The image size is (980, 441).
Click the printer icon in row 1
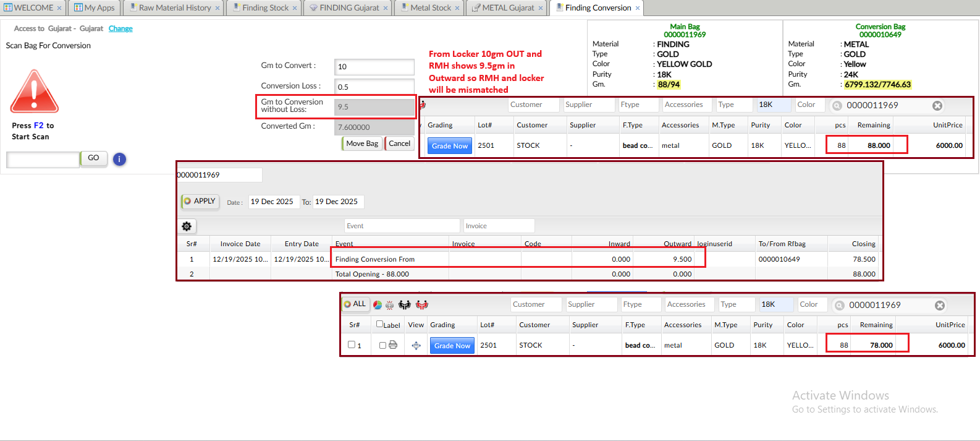tap(393, 345)
